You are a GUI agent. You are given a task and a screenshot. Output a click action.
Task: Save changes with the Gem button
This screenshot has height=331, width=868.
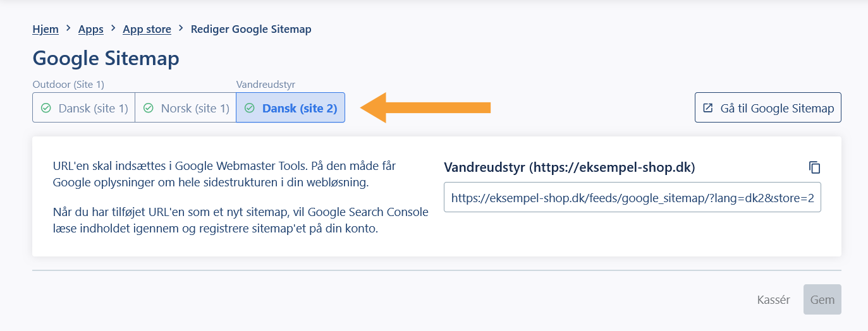tap(822, 299)
